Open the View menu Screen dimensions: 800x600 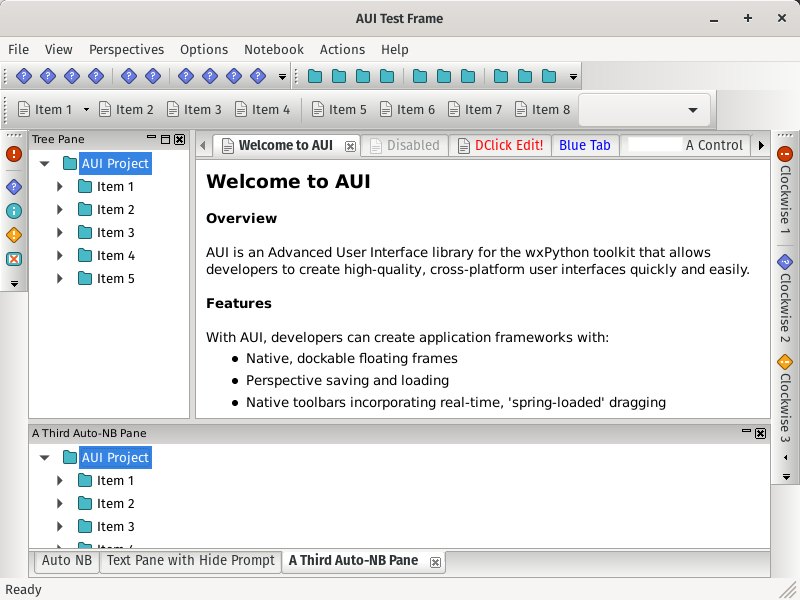coord(58,49)
